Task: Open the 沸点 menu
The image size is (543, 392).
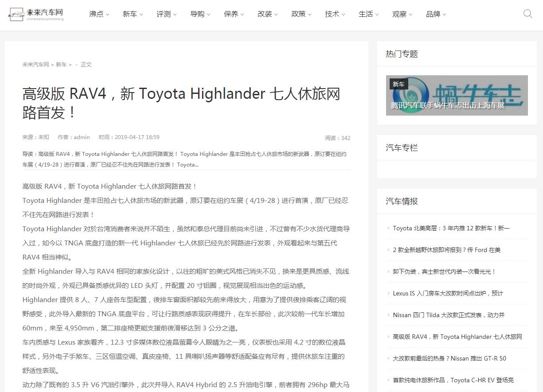Action: 99,14
